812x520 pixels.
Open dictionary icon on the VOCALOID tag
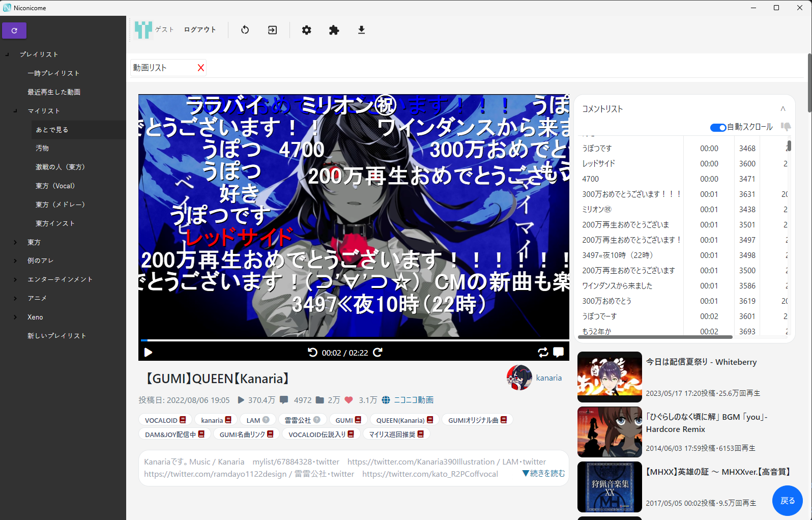(x=183, y=420)
